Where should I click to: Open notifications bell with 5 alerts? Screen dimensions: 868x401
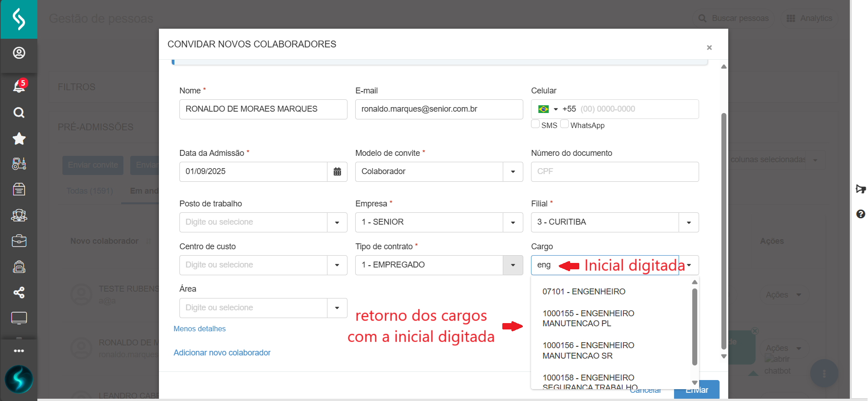19,86
